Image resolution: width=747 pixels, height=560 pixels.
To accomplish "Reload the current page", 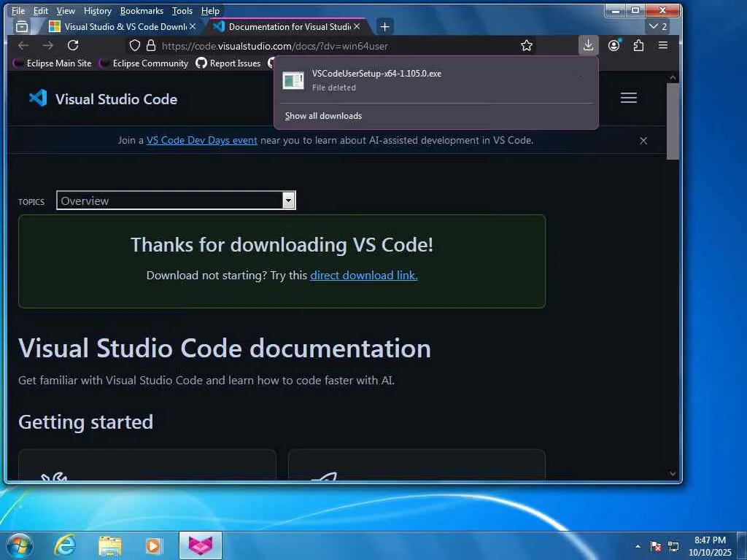I will pyautogui.click(x=73, y=45).
